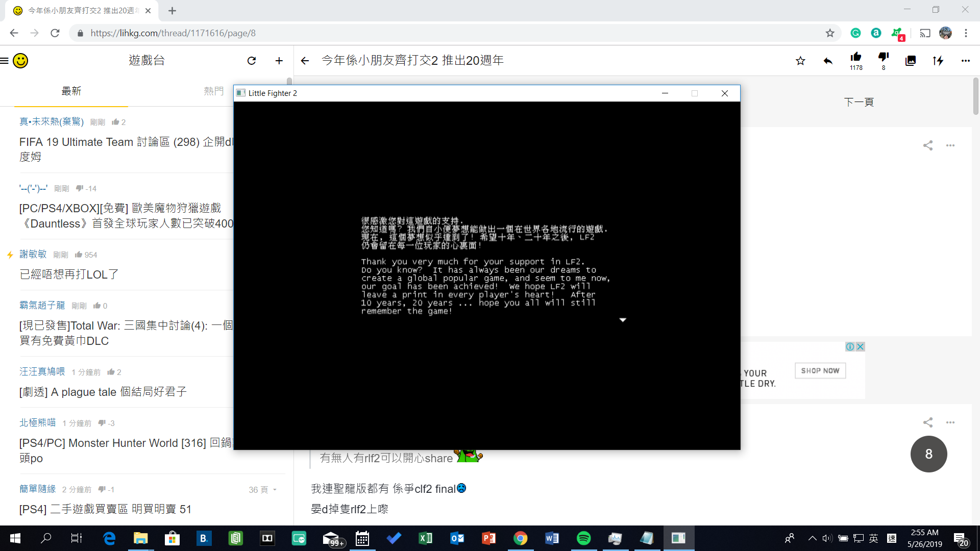
Task: Bookmark page with Chrome star icon
Action: click(830, 33)
